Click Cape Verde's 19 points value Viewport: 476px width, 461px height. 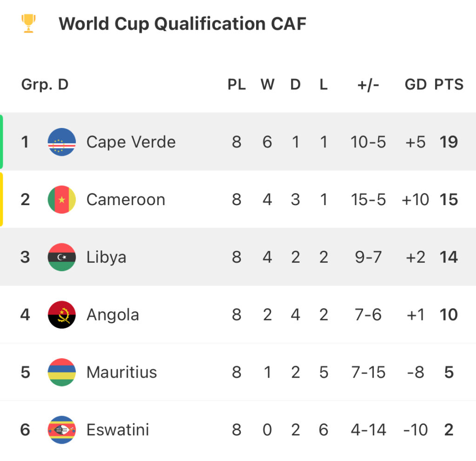coord(449,142)
